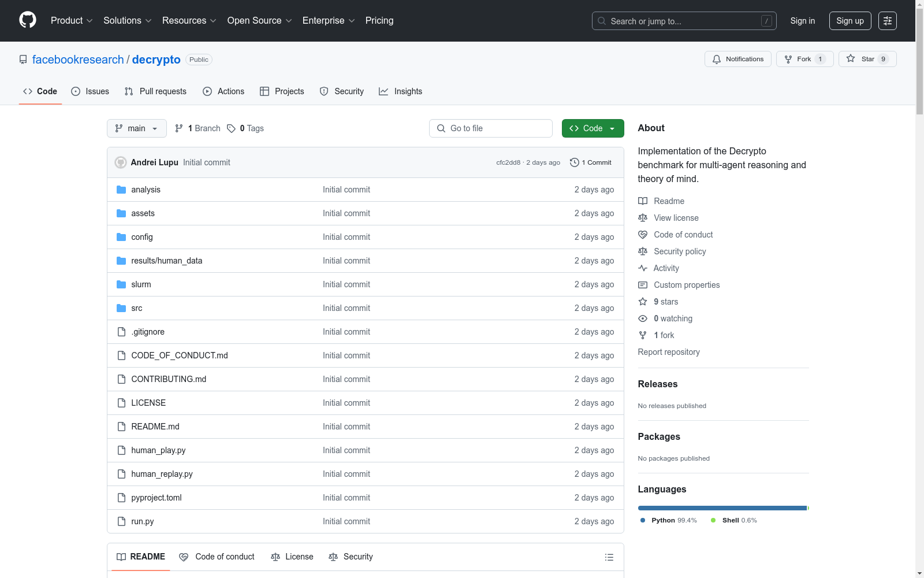Click the Sign in link
The height and width of the screenshot is (578, 924).
point(803,21)
